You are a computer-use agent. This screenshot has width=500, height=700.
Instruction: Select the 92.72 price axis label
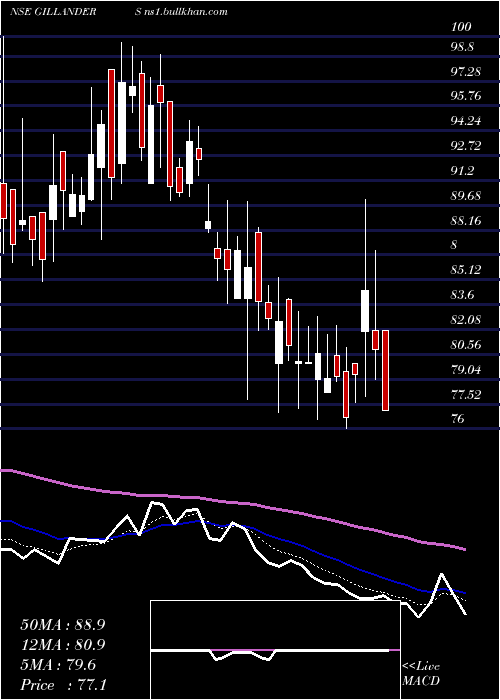[466, 146]
